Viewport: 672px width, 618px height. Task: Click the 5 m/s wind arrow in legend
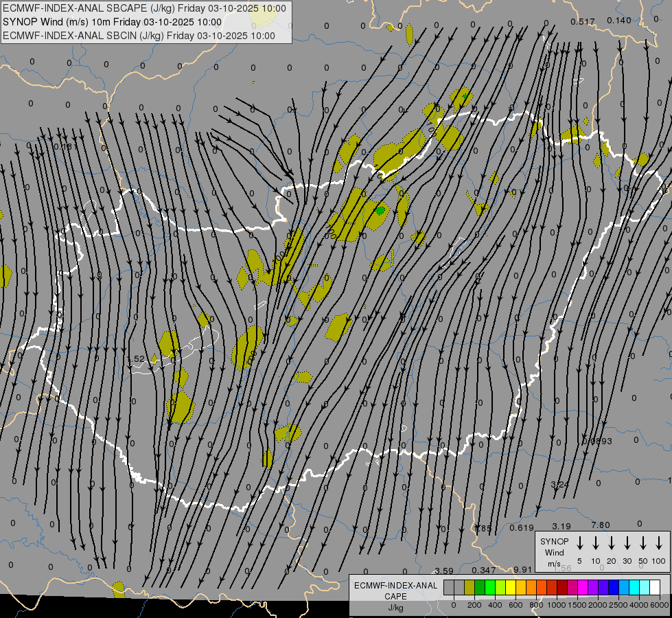(x=579, y=543)
